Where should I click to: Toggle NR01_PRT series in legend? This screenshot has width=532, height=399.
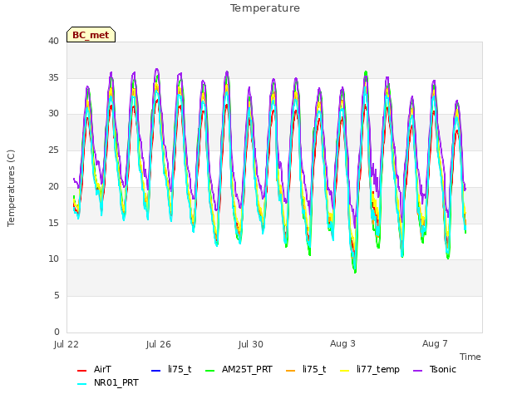[x=108, y=383]
